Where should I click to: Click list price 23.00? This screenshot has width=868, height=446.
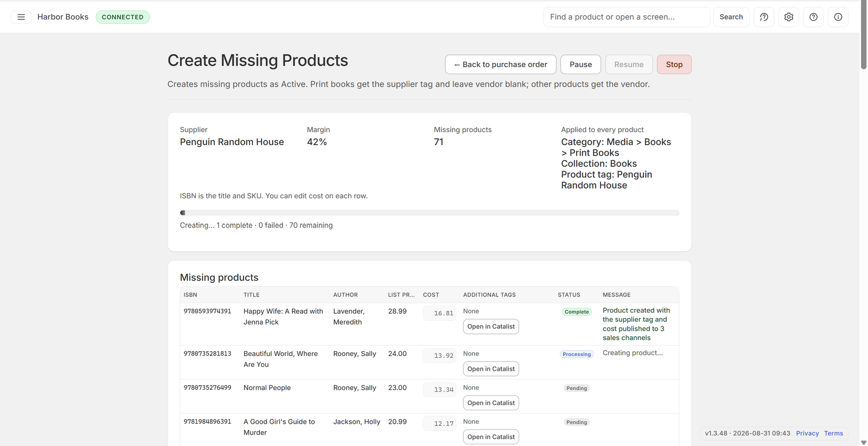397,387
